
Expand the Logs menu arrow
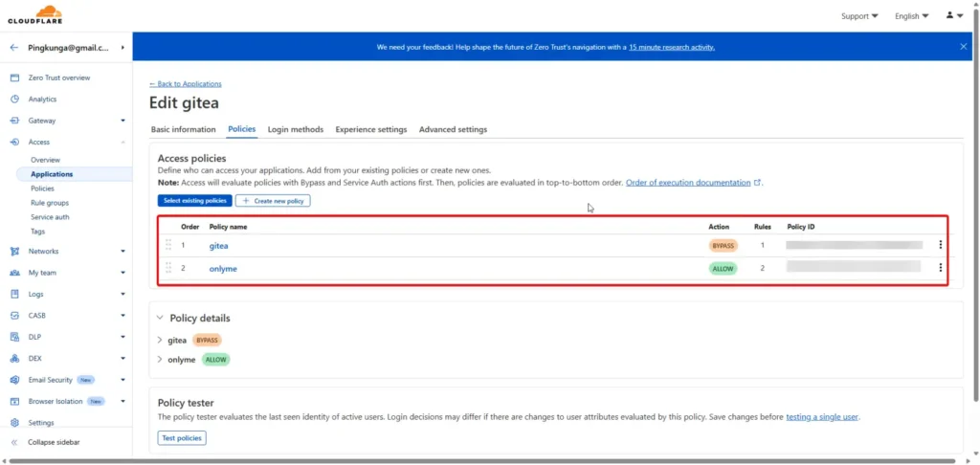click(123, 294)
